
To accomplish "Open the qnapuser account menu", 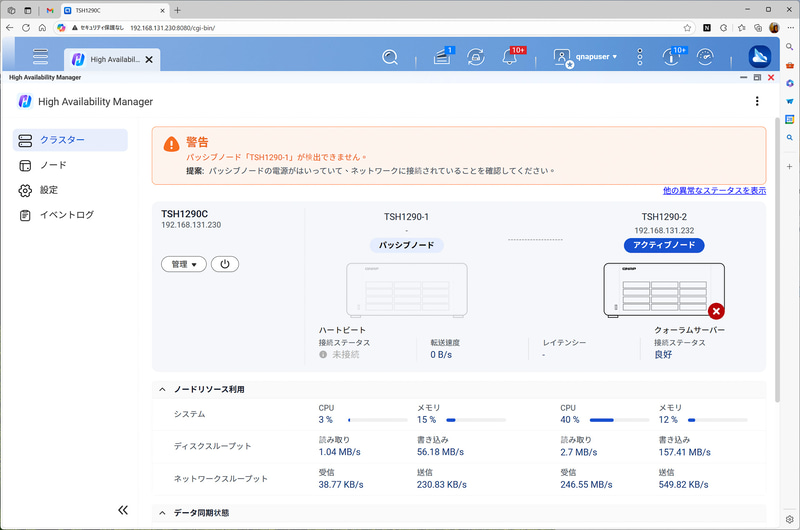I will pos(586,57).
